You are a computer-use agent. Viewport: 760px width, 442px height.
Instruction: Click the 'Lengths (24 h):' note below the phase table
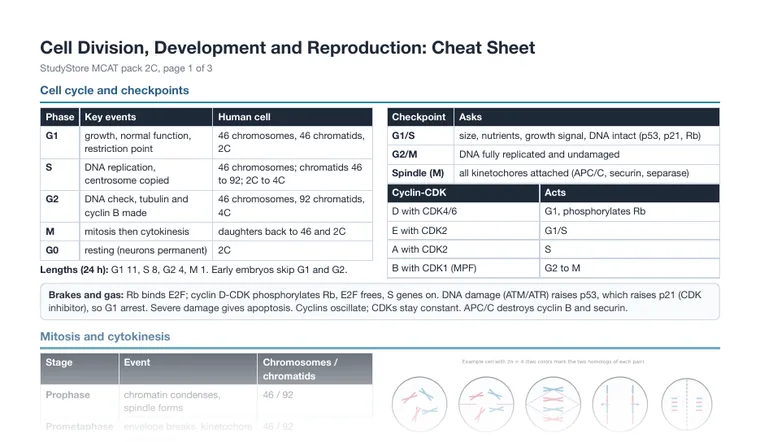point(194,269)
